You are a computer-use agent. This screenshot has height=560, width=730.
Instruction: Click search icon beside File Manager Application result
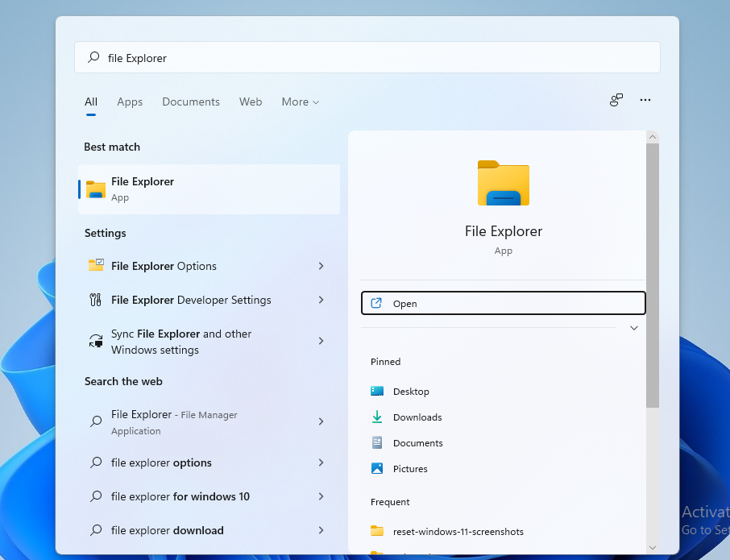(96, 421)
